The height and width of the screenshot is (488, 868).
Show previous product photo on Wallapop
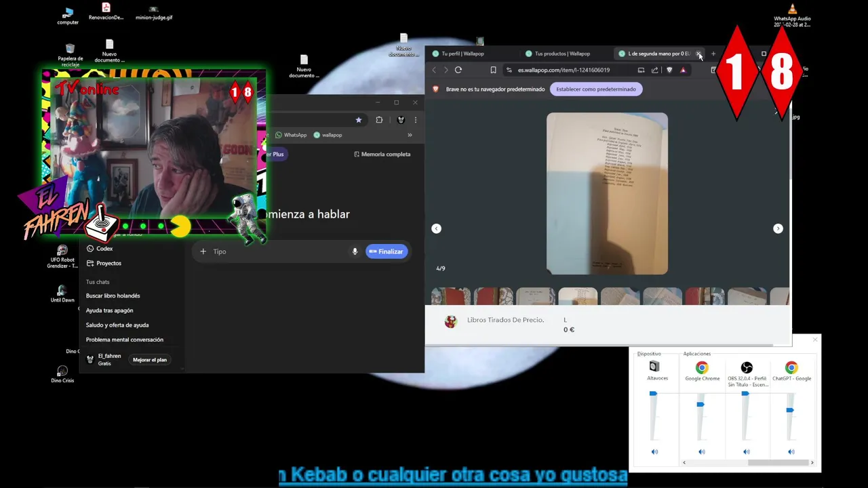click(437, 228)
